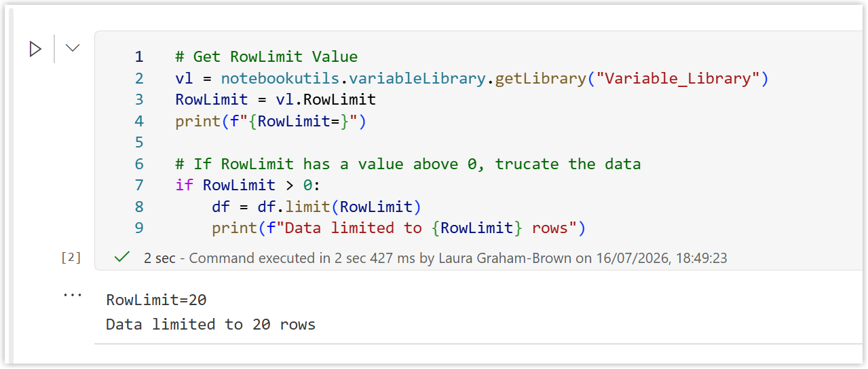The width and height of the screenshot is (868, 369).
Task: Click line number 9 in the gutter
Action: [139, 228]
